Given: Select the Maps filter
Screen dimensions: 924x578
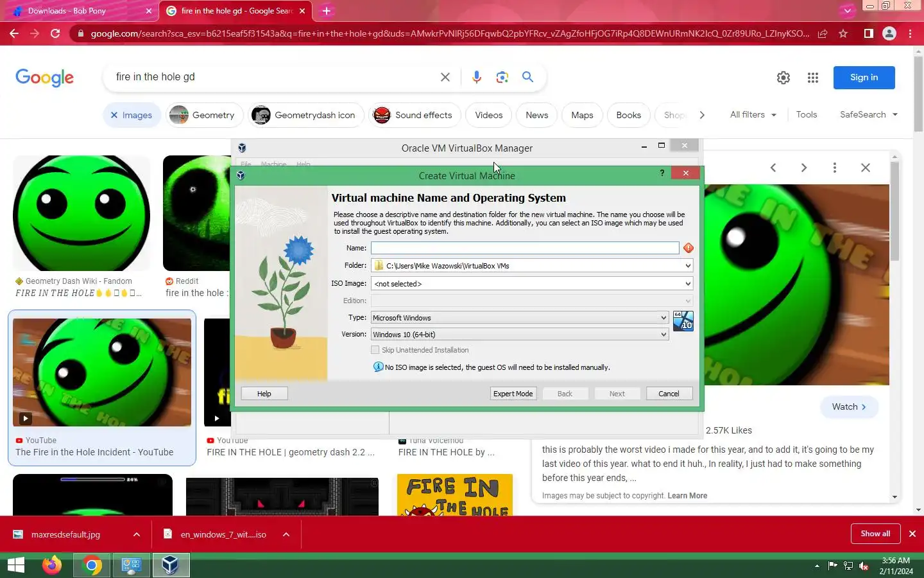Looking at the screenshot, I should 582,115.
